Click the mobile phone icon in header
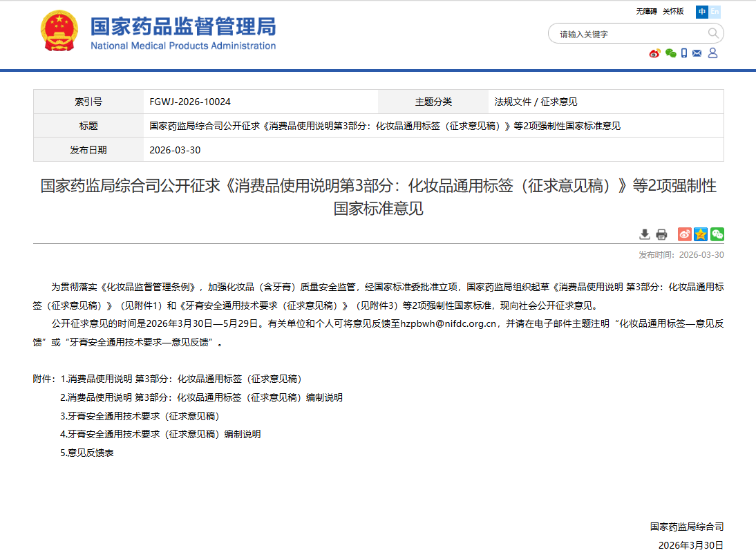The height and width of the screenshot is (557, 756). point(684,53)
